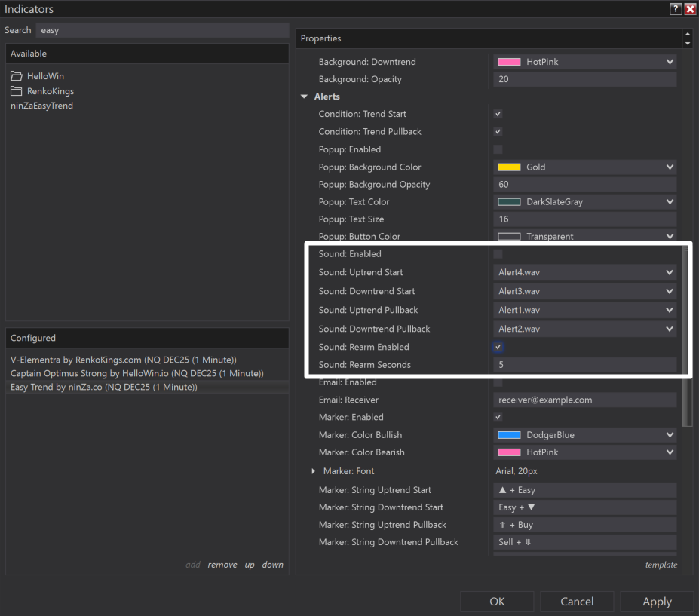Collapse the Alerts section
699x616 pixels.
coord(305,97)
